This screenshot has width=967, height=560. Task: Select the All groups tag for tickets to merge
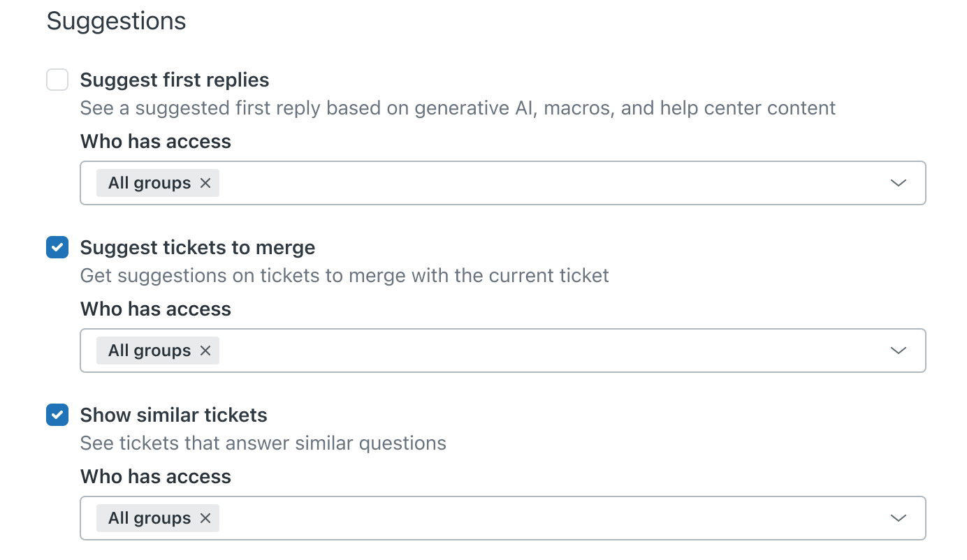(149, 351)
